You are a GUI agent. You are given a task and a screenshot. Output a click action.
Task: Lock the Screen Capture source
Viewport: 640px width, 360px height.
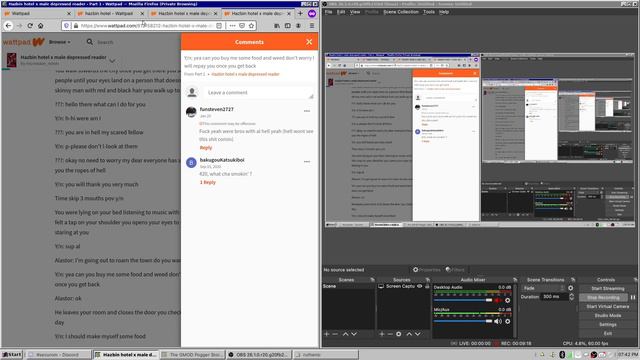[427, 286]
